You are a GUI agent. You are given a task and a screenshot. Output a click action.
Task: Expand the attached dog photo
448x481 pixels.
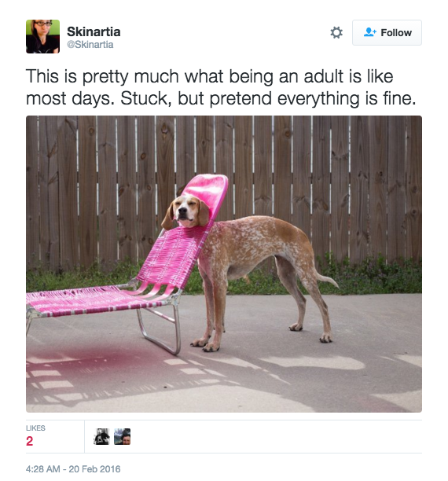(x=224, y=264)
